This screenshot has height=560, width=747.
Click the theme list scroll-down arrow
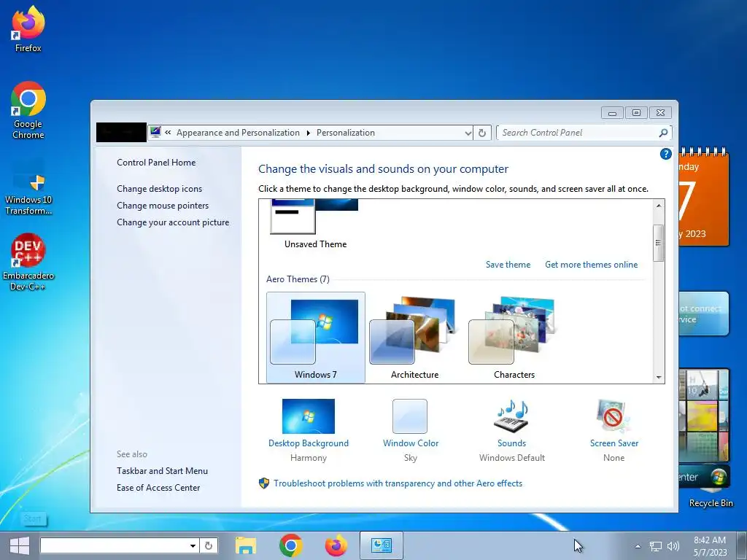(x=659, y=377)
